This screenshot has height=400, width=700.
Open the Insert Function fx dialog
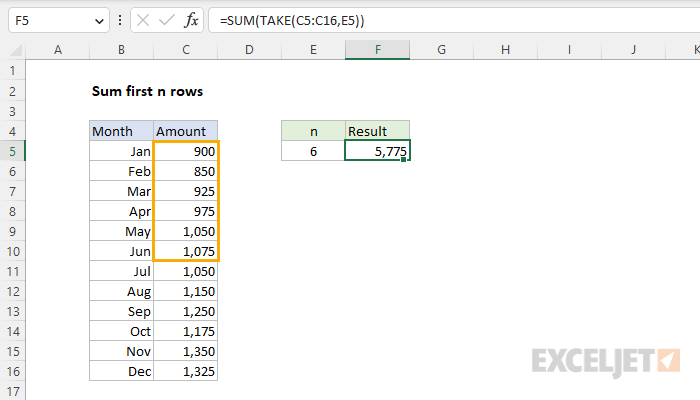tap(191, 20)
